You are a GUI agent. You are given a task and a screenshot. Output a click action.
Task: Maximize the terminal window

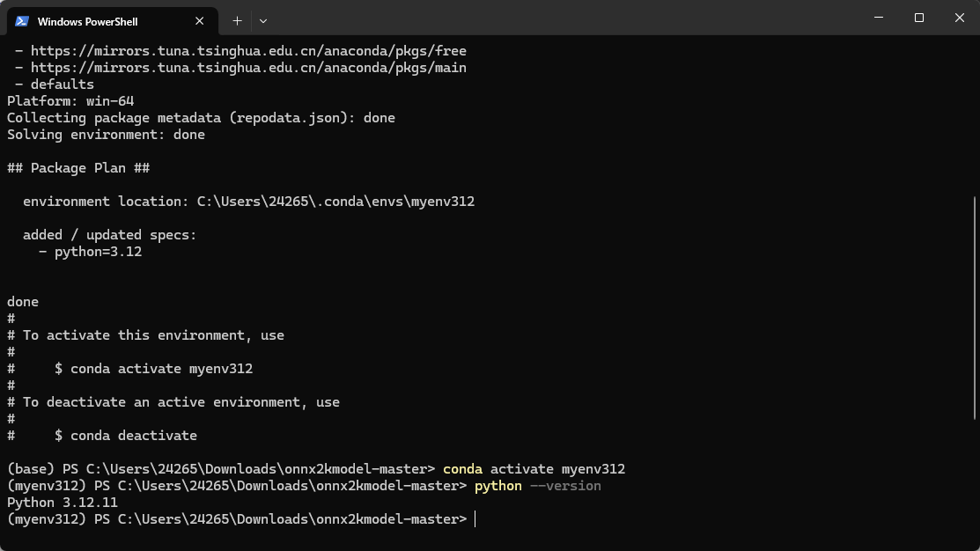[918, 18]
